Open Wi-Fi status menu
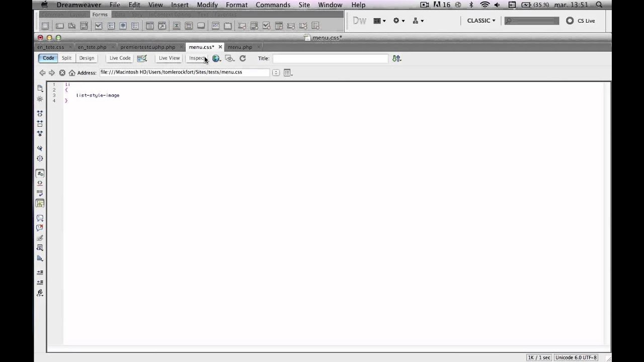This screenshot has width=644, height=362. pos(485,5)
